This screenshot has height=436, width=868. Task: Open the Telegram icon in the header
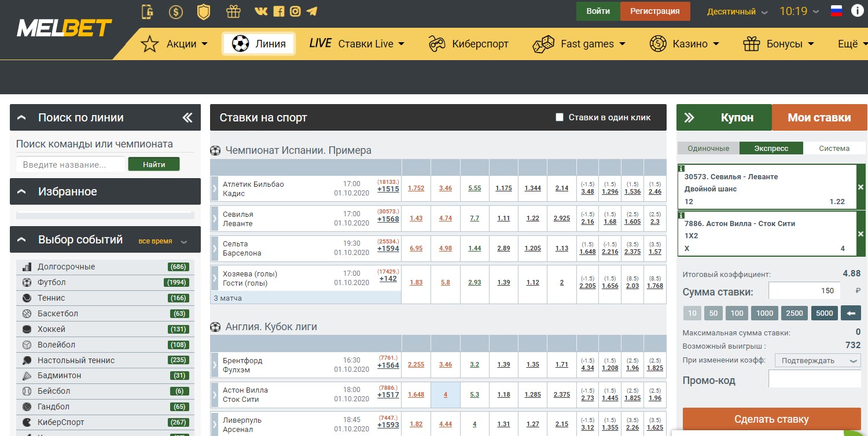click(x=312, y=12)
